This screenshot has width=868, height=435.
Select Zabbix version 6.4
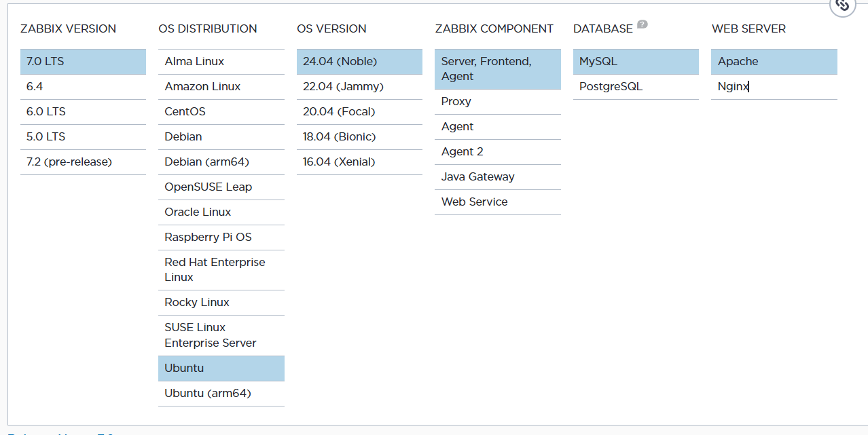click(x=83, y=87)
